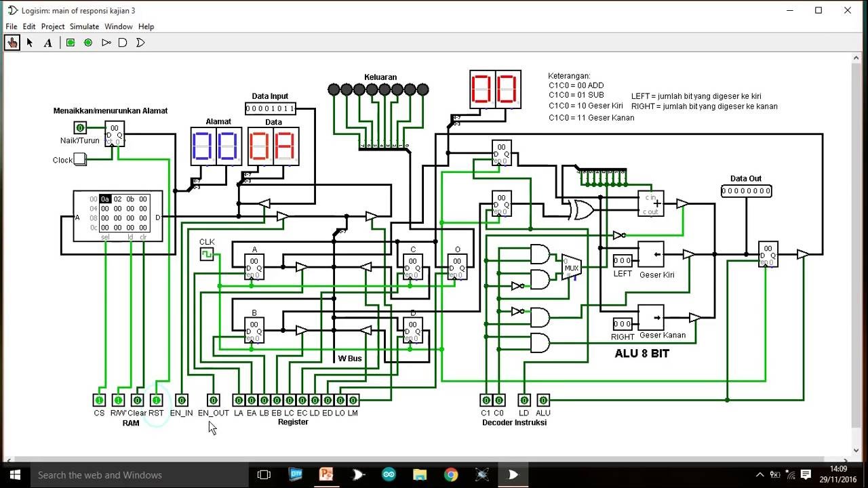Select RAM cell containing 0a
868x488 pixels.
tap(105, 199)
